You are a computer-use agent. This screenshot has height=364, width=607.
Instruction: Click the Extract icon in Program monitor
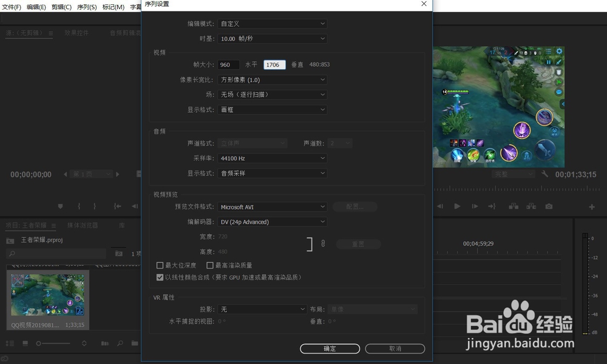[531, 206]
